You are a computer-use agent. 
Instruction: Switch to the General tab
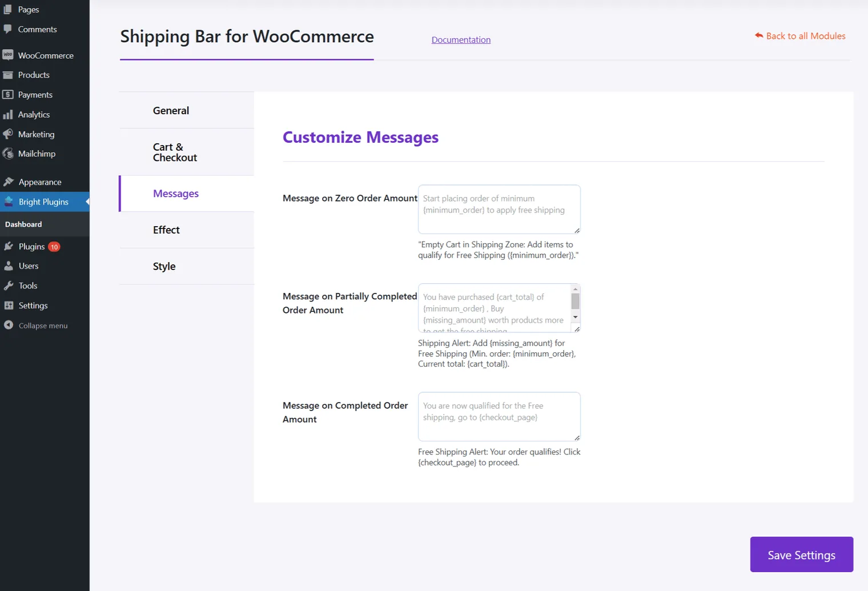186,110
